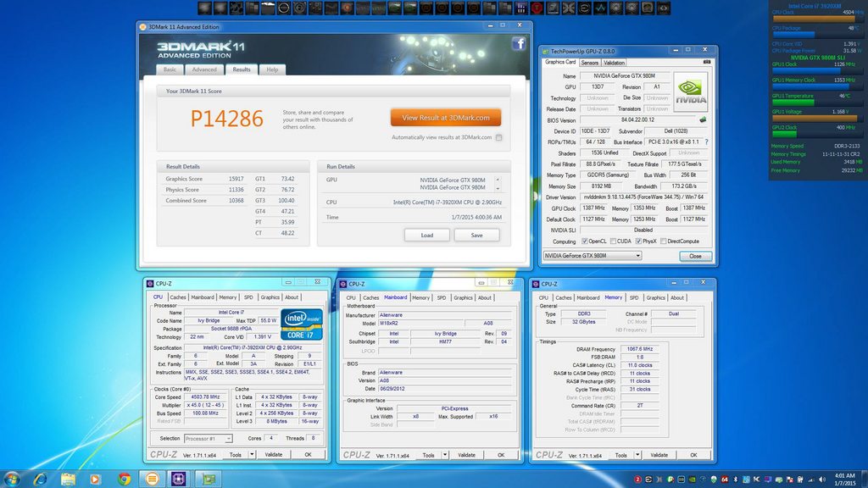The height and width of the screenshot is (488, 868).
Task: Expand Tools arrow in CPU-Z Mainboard-tab window
Action: coord(444,455)
